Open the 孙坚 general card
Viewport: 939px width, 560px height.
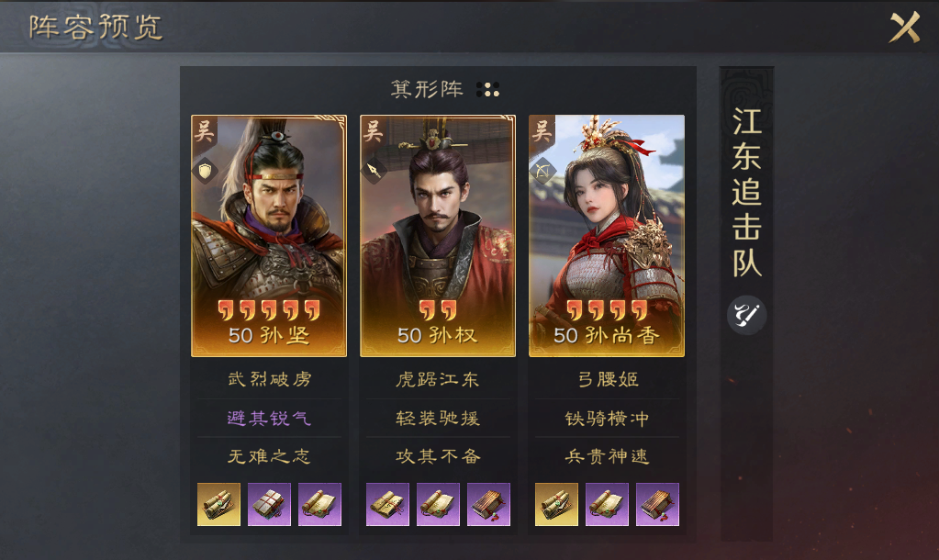pos(269,236)
